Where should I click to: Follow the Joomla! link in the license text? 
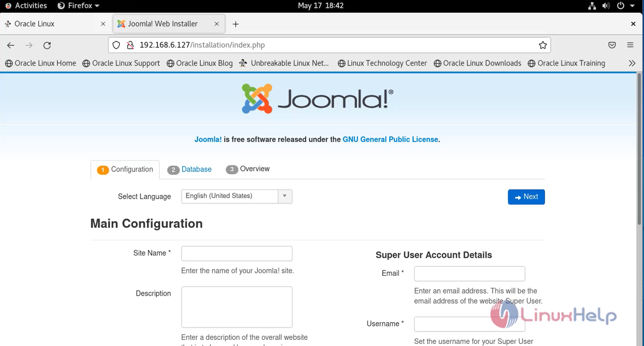coord(208,139)
